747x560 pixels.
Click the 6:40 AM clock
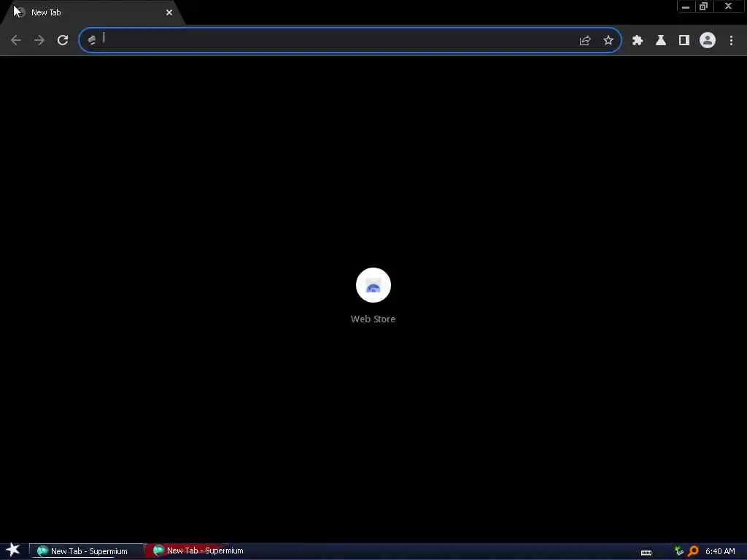click(720, 551)
